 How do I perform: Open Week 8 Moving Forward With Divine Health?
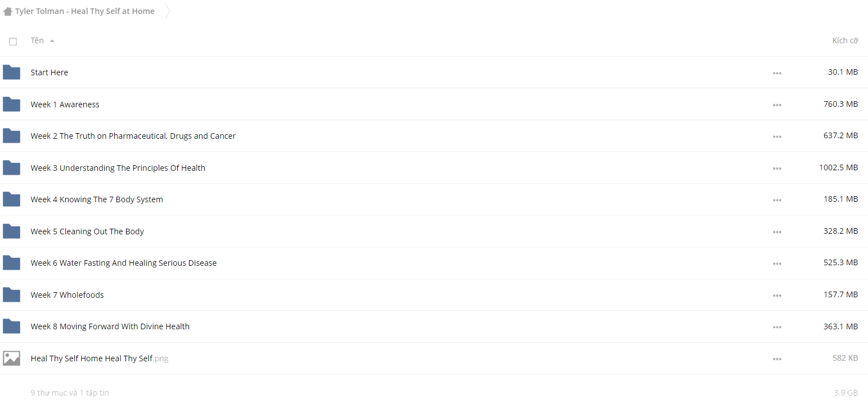110,326
